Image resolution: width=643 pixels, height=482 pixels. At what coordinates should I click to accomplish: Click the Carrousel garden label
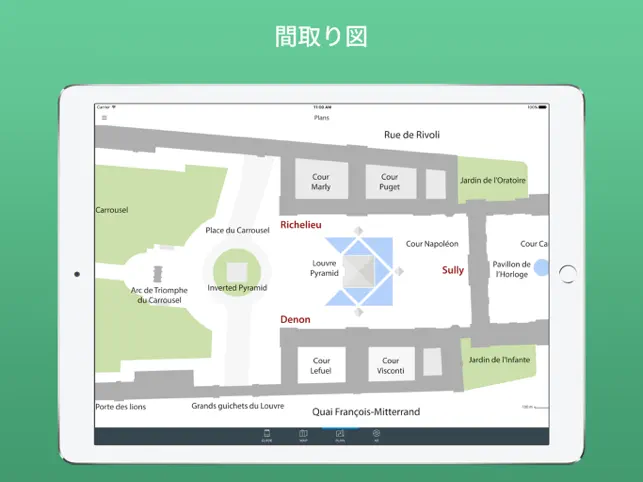[x=112, y=210]
